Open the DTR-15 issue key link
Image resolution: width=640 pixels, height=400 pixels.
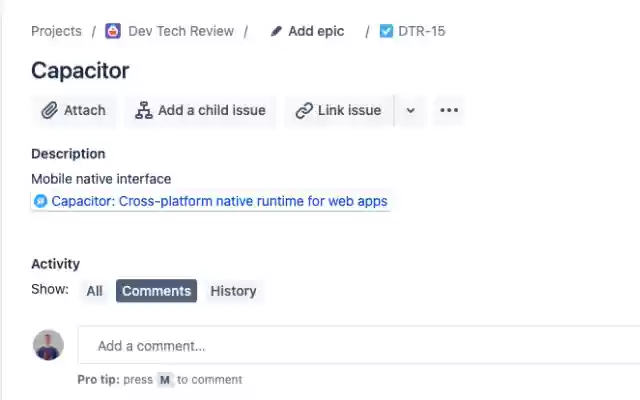click(422, 31)
